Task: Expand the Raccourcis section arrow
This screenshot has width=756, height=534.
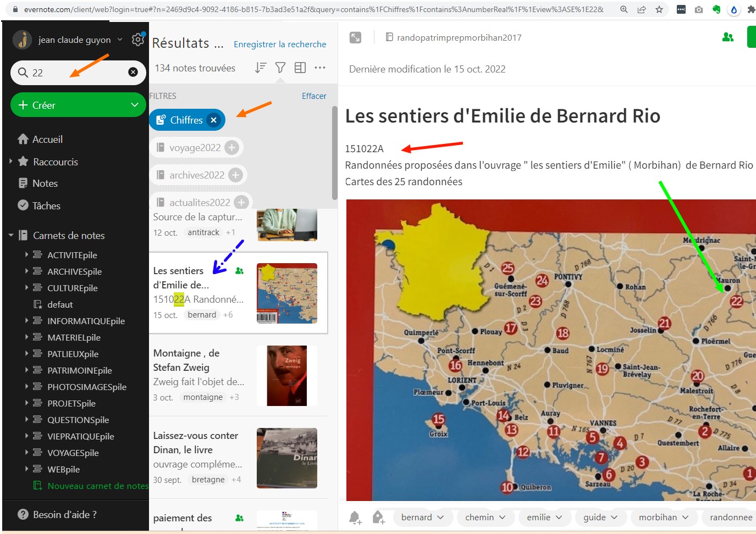Action: (11, 162)
